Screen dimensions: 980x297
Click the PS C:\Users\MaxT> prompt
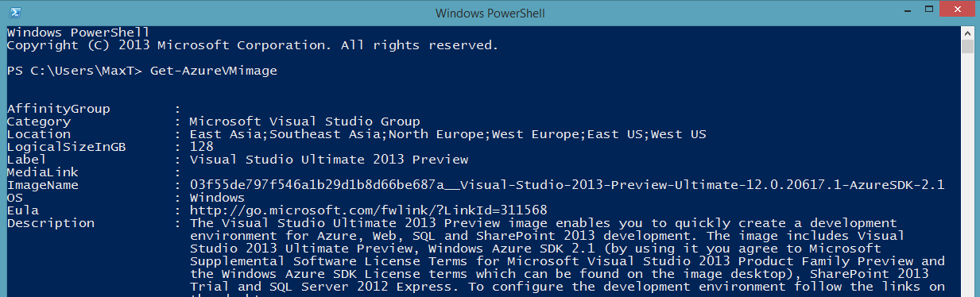tap(75, 71)
